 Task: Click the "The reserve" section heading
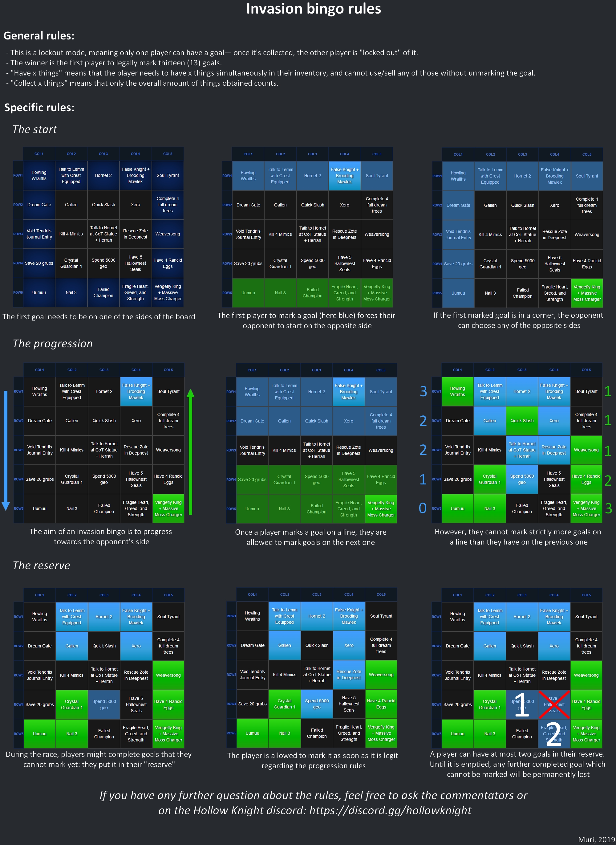tap(41, 565)
